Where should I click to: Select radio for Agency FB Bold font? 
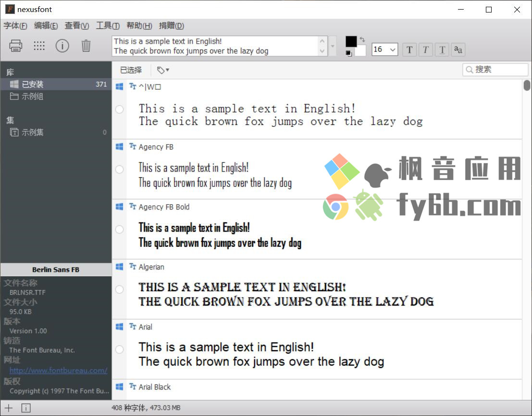[120, 229]
